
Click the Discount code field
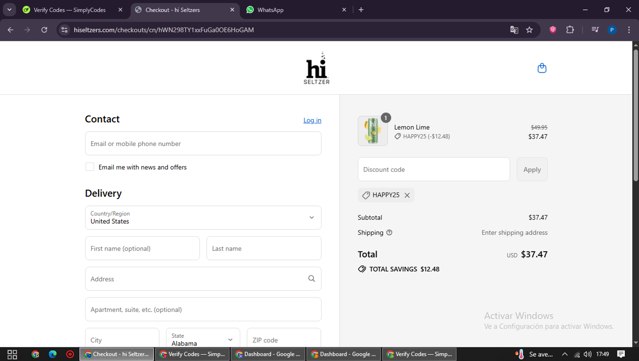point(434,169)
